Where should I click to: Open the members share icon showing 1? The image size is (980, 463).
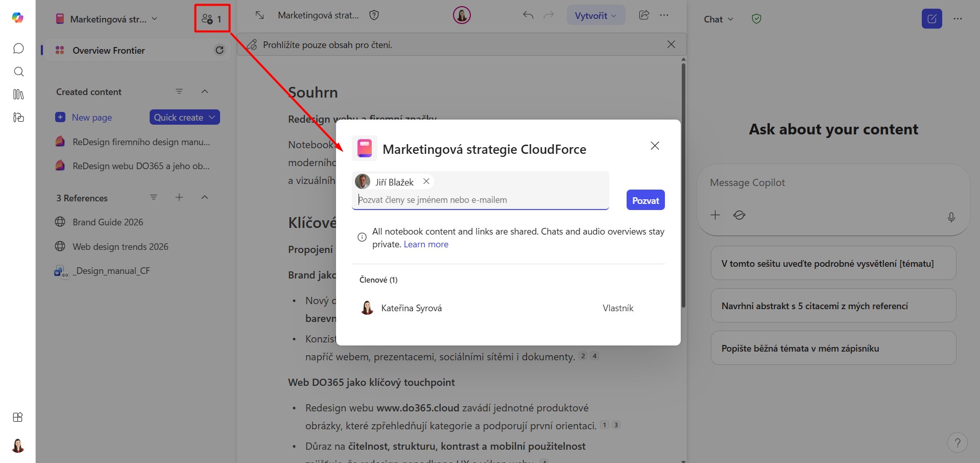click(x=212, y=19)
